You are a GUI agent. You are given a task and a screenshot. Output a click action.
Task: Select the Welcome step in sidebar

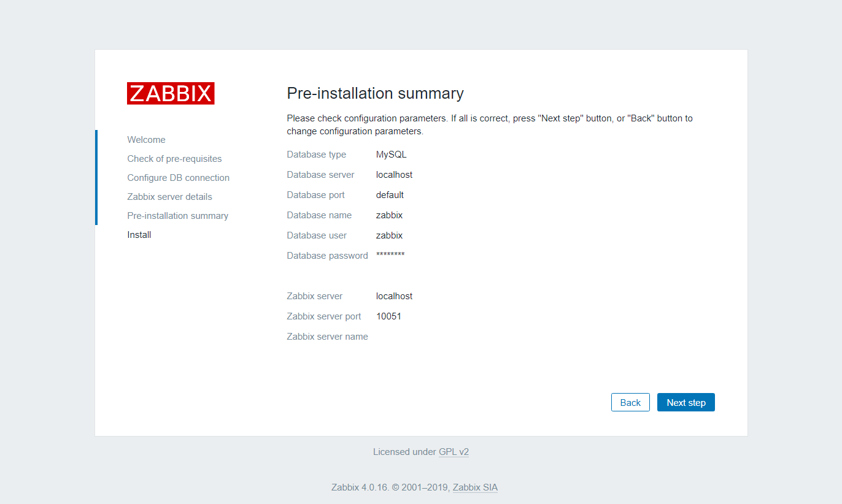click(146, 140)
